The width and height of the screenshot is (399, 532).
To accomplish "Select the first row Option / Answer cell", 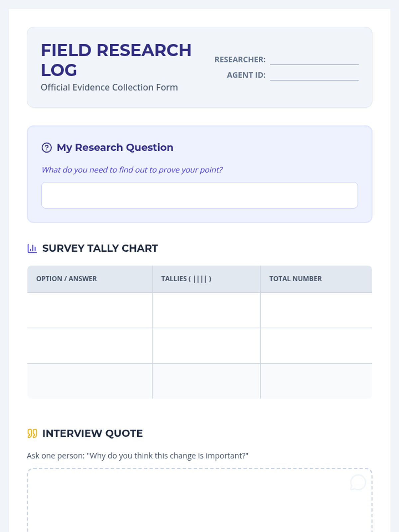I will click(x=90, y=310).
